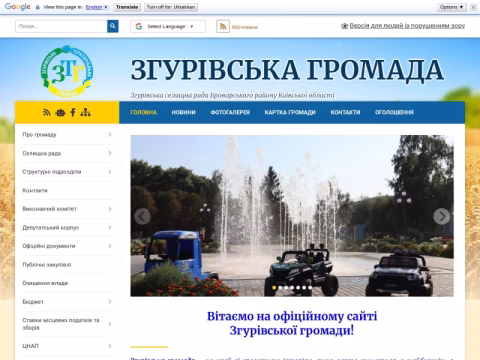This screenshot has width=480, height=360.
Task: Click the fountain slideshow image
Action: click(292, 216)
